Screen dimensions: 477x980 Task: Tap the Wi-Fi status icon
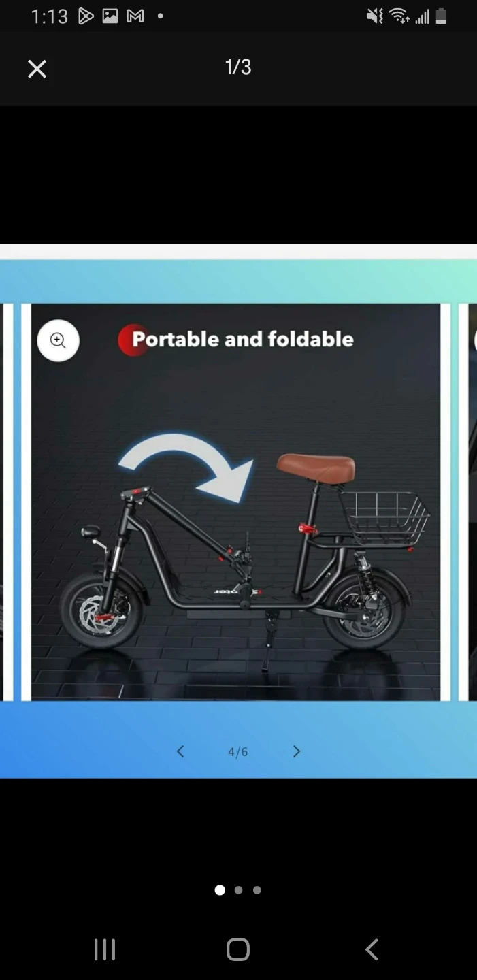[x=399, y=16]
